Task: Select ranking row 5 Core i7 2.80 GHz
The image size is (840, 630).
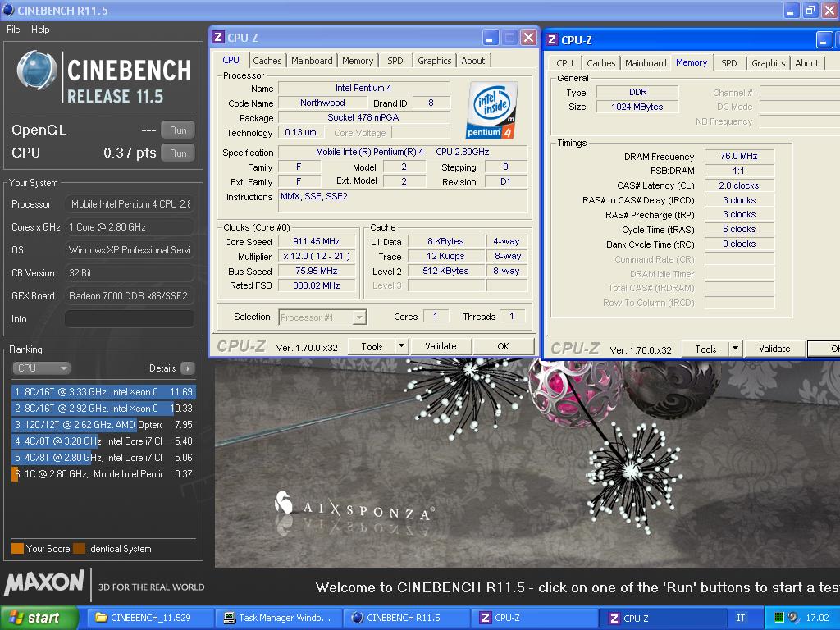Action: (x=103, y=458)
